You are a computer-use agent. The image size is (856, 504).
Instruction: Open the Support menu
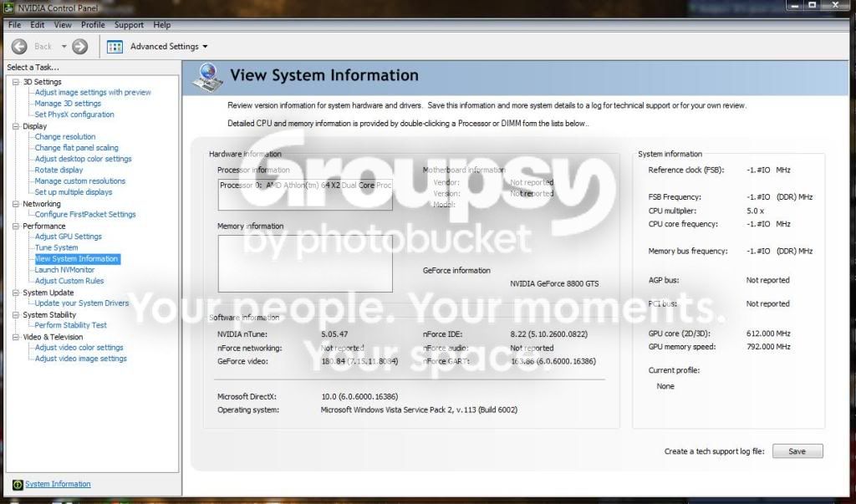click(x=129, y=25)
